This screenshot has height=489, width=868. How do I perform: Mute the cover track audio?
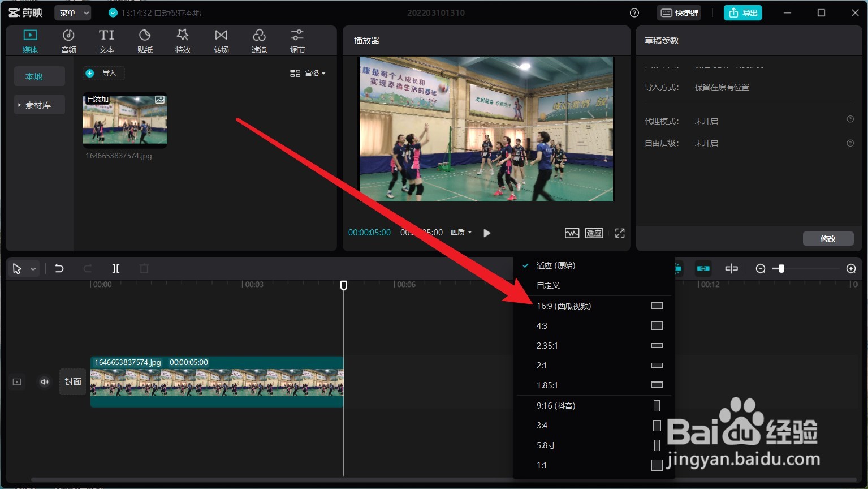point(44,381)
